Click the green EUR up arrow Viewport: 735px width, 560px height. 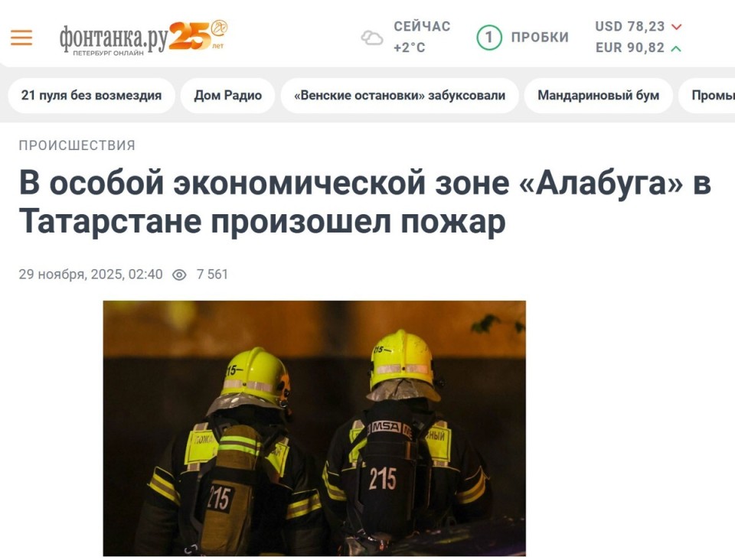[676, 48]
